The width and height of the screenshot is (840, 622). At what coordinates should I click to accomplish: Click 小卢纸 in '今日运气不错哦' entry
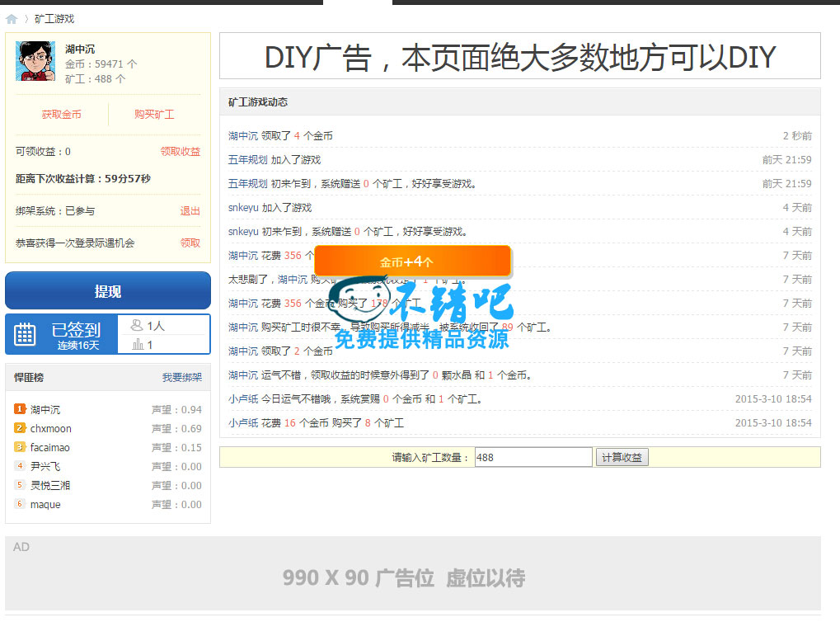[x=243, y=399]
